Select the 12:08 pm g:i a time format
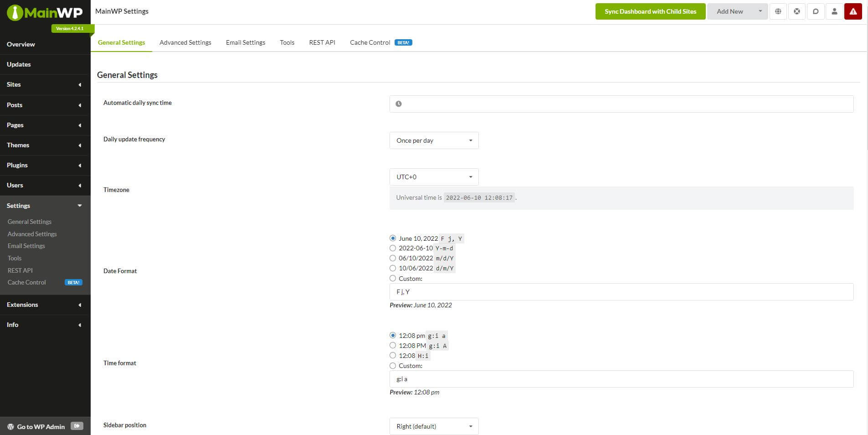The height and width of the screenshot is (435, 868). 393,335
